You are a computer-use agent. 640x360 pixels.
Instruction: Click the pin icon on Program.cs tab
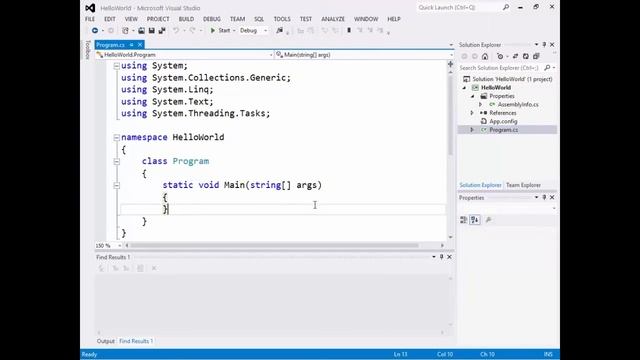[131, 45]
